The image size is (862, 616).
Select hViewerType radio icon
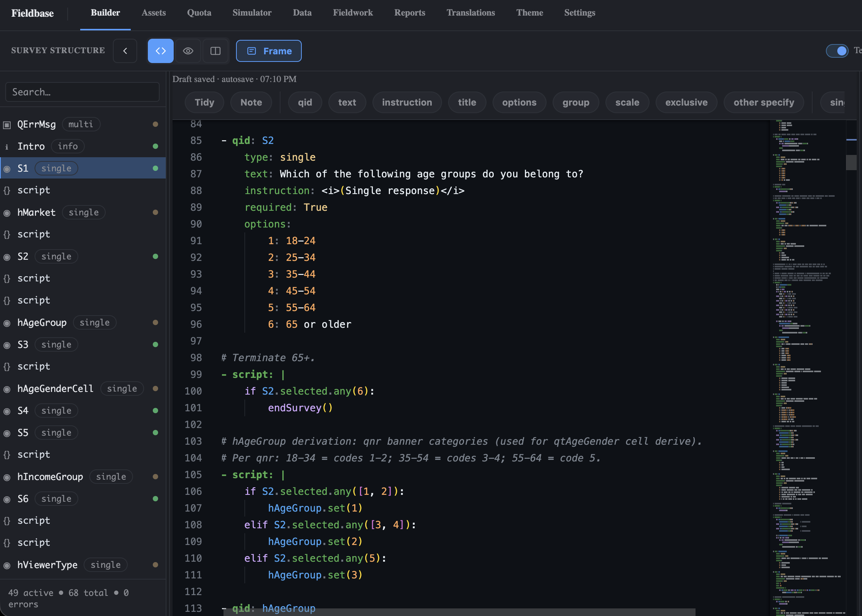click(x=7, y=565)
